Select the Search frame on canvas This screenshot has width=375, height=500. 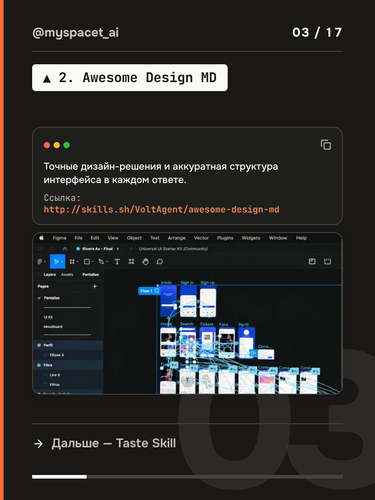188,342
